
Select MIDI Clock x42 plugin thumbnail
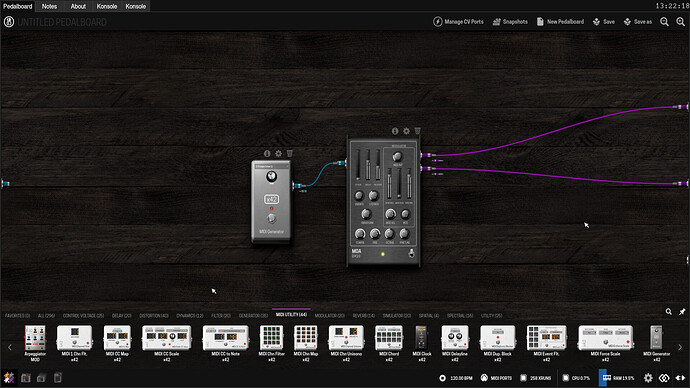point(422,338)
